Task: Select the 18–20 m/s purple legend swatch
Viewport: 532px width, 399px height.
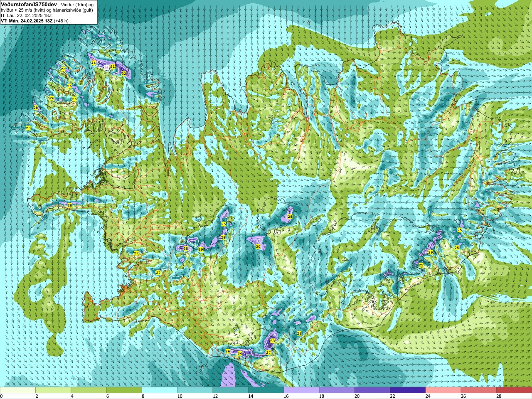Action: pos(337,390)
